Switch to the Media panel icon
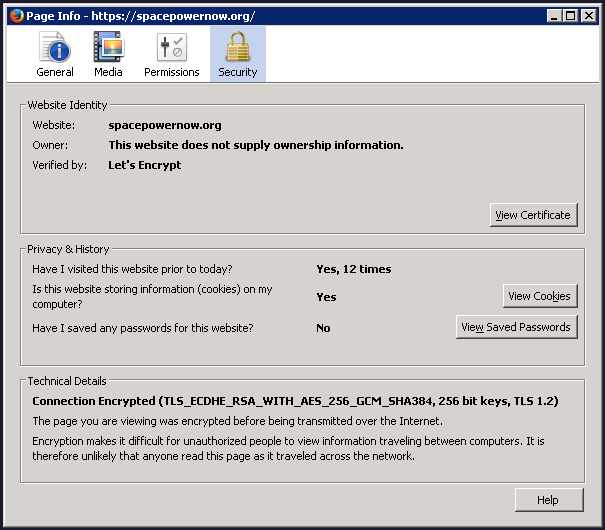 tap(108, 47)
